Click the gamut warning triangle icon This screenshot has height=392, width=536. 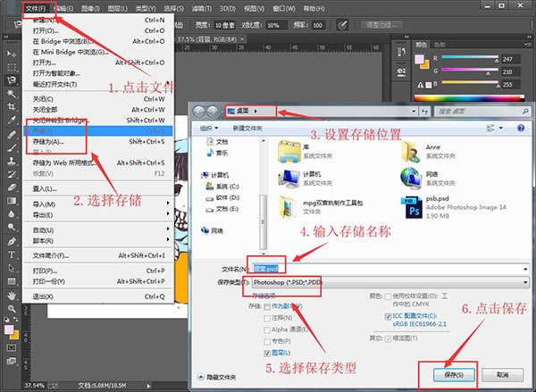[x=421, y=85]
